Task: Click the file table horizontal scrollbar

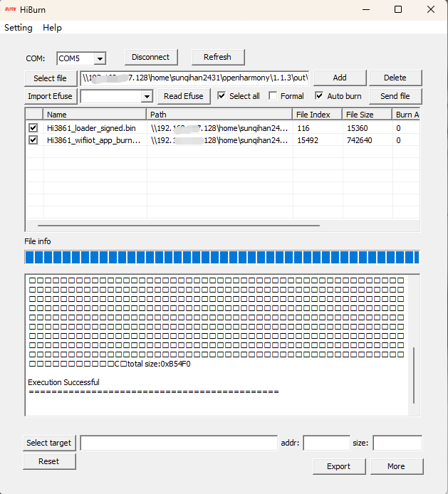Action: (x=179, y=226)
